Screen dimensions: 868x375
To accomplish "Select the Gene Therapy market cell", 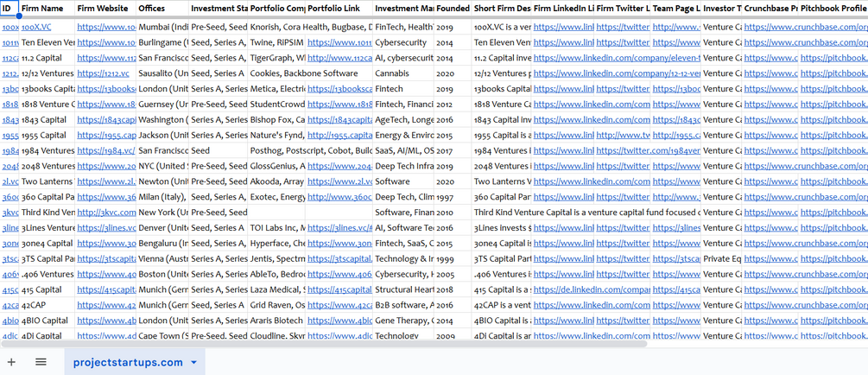I will pyautogui.click(x=403, y=321).
